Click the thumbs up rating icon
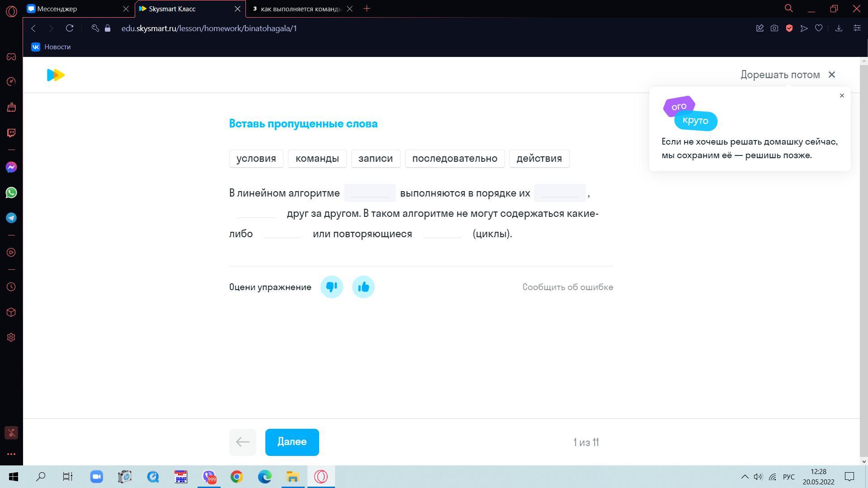This screenshot has width=868, height=488. (363, 287)
